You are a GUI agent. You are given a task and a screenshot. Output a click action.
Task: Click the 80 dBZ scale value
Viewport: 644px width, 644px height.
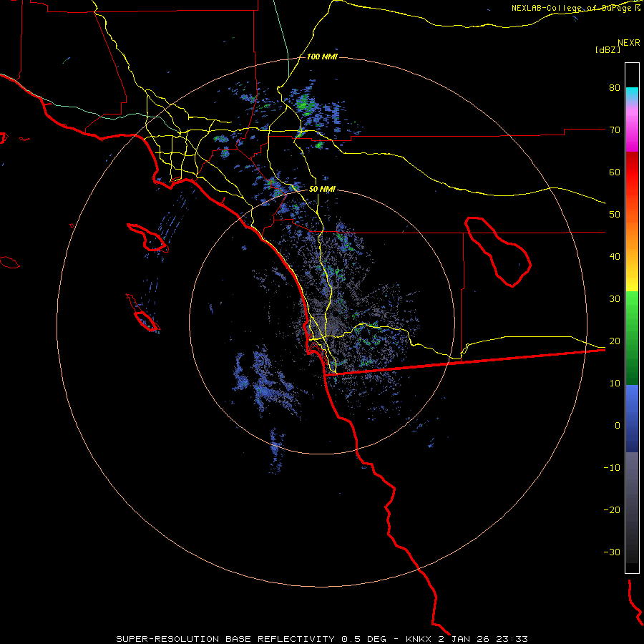point(615,87)
